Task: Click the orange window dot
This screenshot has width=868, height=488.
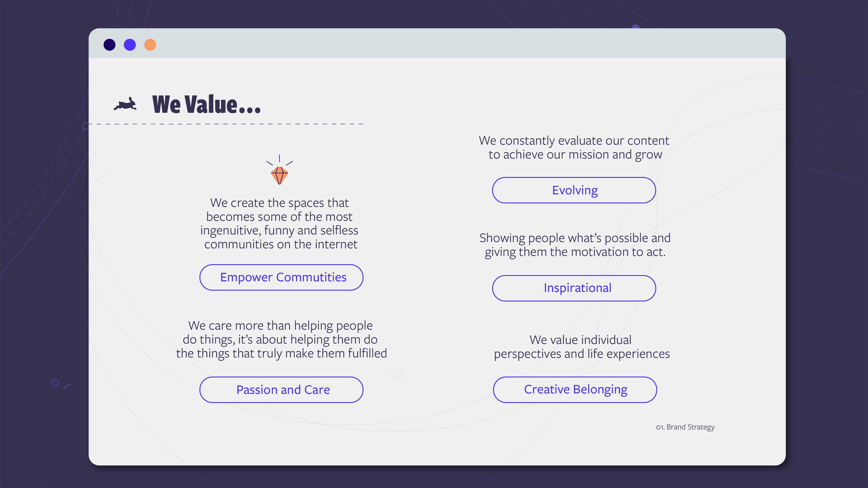Action: point(150,45)
